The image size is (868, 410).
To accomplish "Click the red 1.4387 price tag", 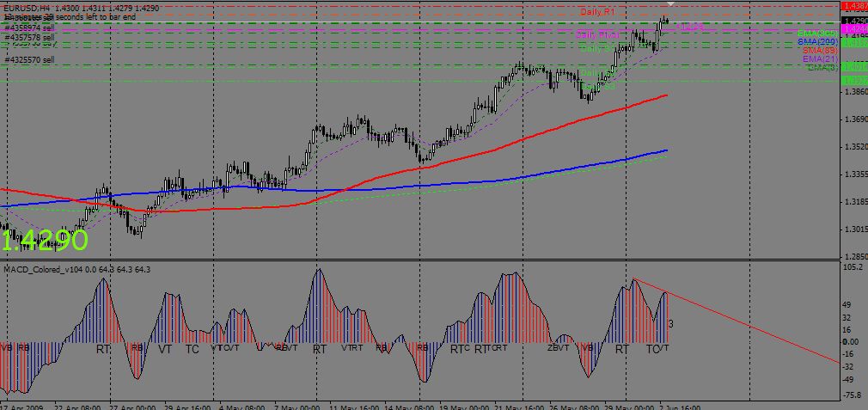I will pos(854,6).
